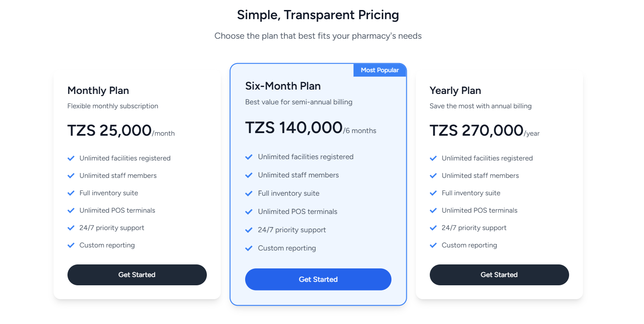Click checkmark beside Six-Month Plan's 24/7 priority support
Image resolution: width=644 pixels, height=324 pixels.
249,230
